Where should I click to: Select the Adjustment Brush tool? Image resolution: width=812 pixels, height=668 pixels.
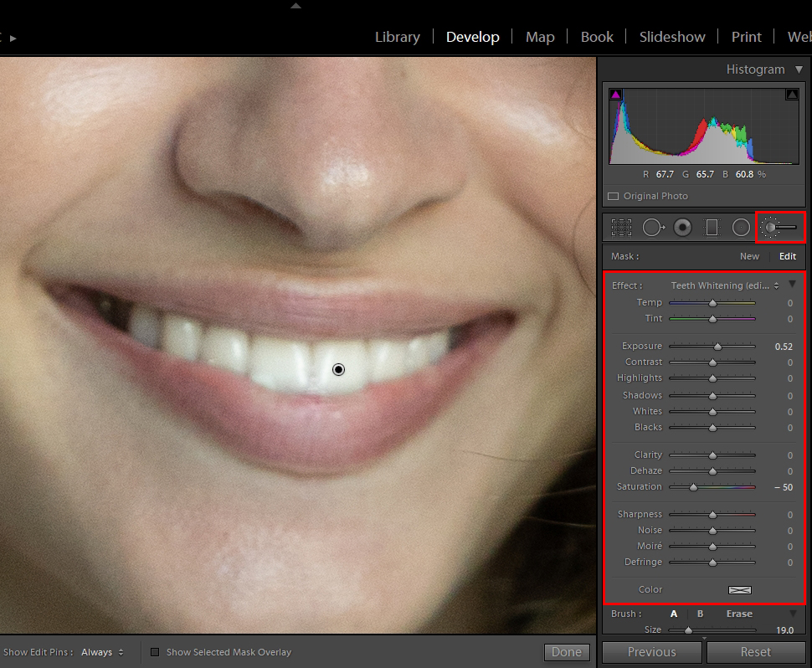click(780, 226)
